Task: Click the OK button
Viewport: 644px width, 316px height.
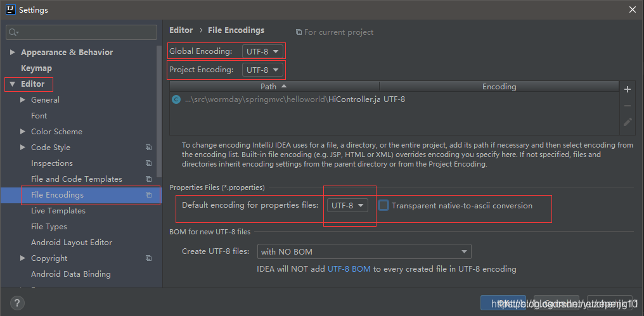Action: [503, 303]
